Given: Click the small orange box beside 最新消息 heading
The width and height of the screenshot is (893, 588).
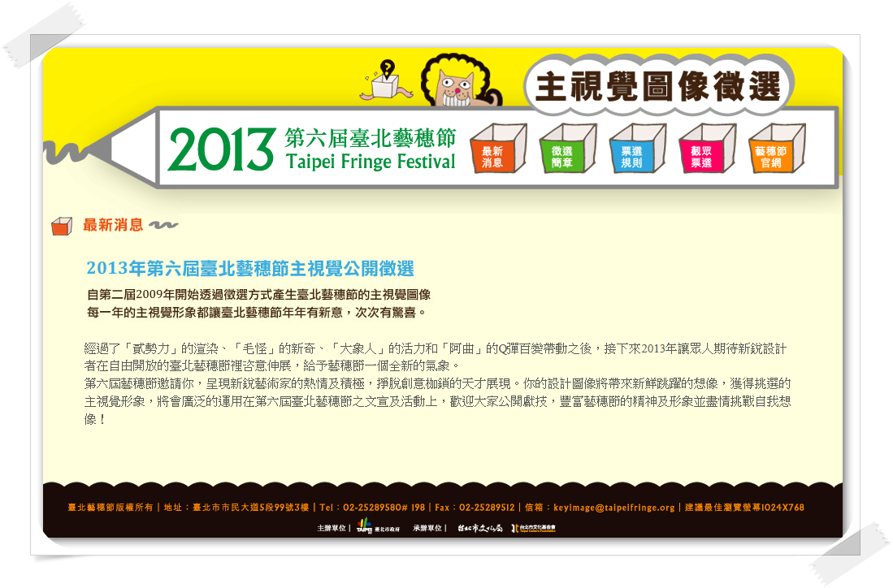Looking at the screenshot, I should [62, 226].
